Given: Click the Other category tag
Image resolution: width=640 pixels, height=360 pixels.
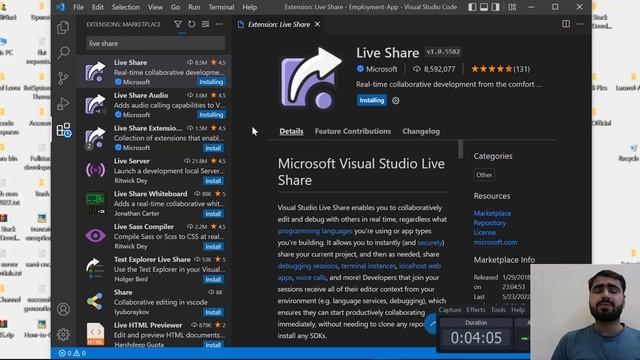Looking at the screenshot, I should [484, 175].
